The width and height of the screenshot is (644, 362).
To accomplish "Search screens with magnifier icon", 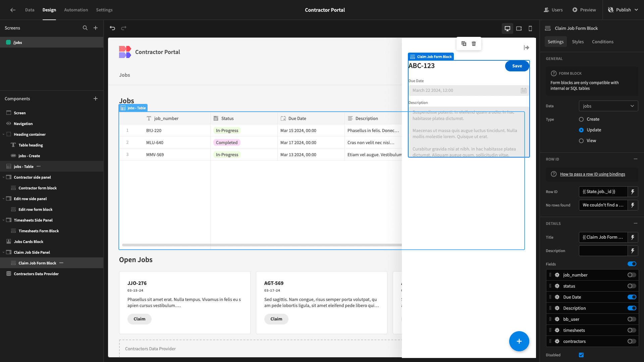I will 85,28.
